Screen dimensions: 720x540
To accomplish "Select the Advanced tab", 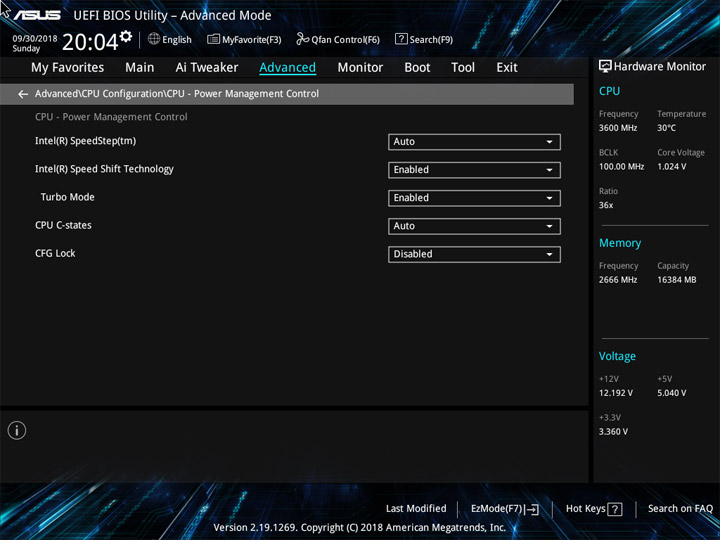I will (287, 68).
